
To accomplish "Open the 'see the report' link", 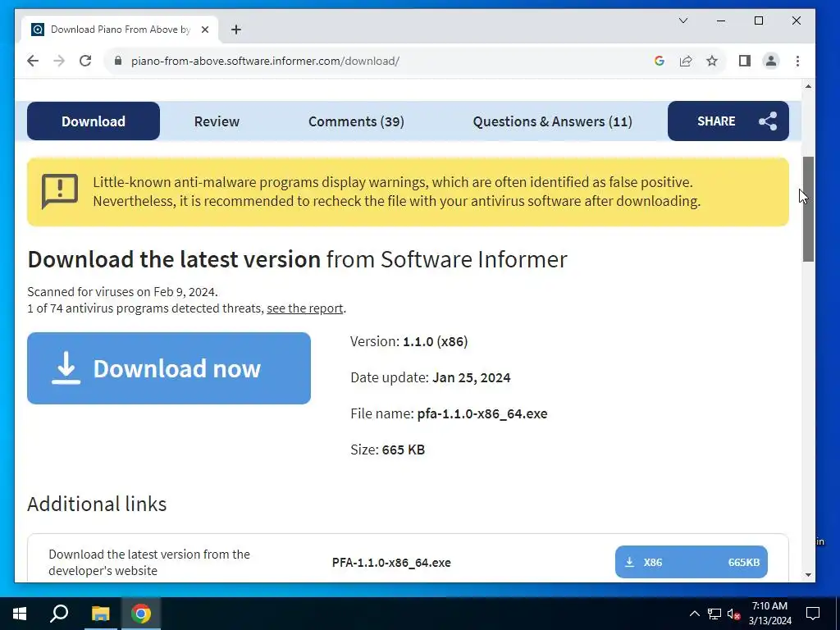I will (x=305, y=308).
